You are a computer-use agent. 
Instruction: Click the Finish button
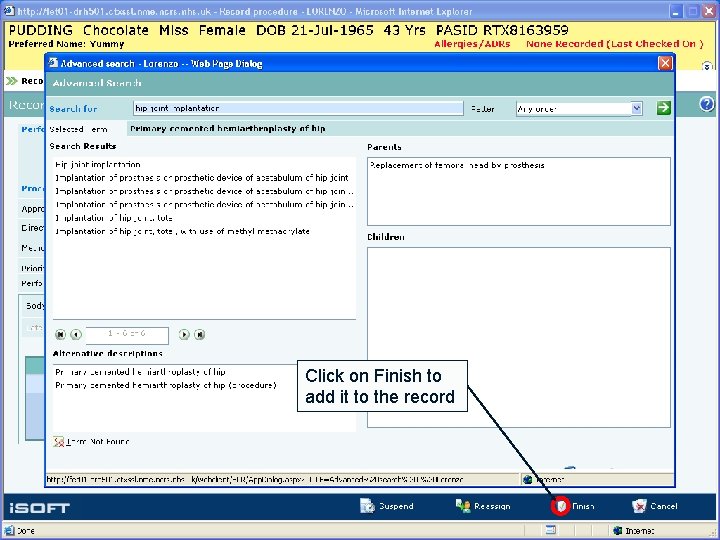coord(573,506)
